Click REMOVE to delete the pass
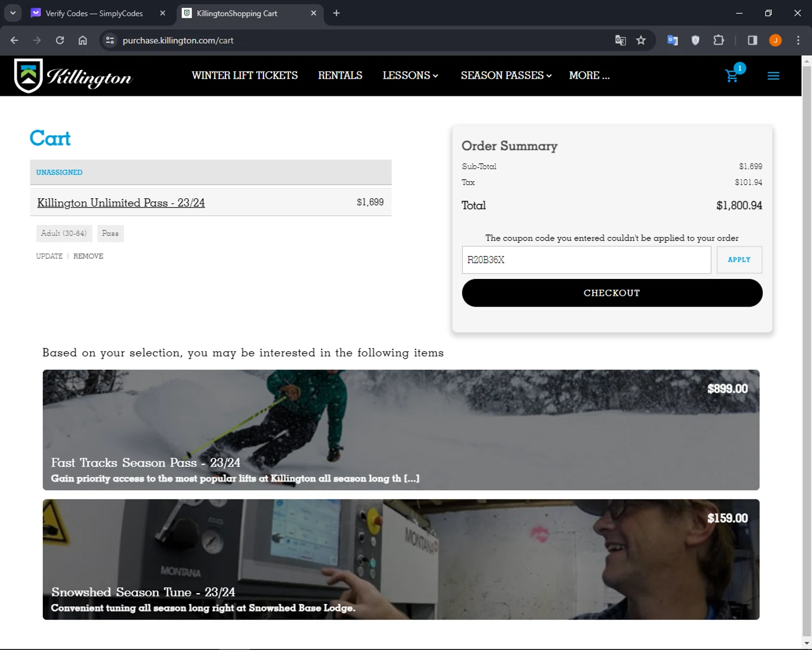812x650 pixels. click(x=88, y=256)
